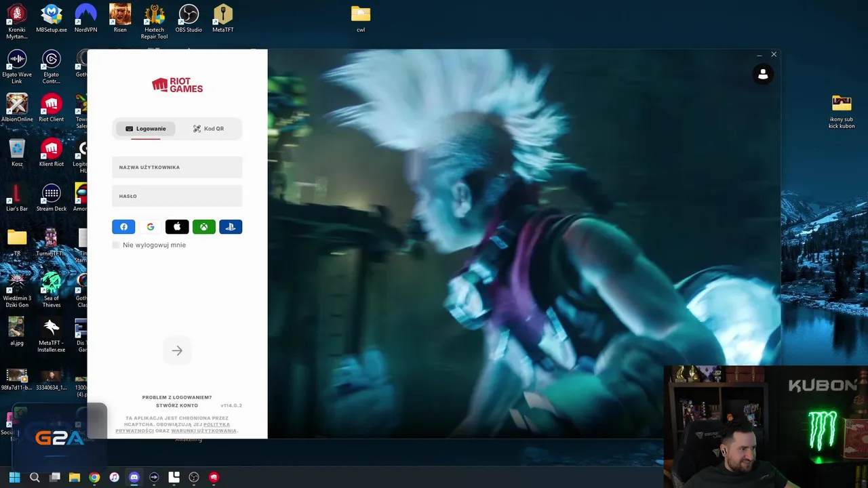Sign in with Google button
Screen dimensions: 868x488
point(151,227)
